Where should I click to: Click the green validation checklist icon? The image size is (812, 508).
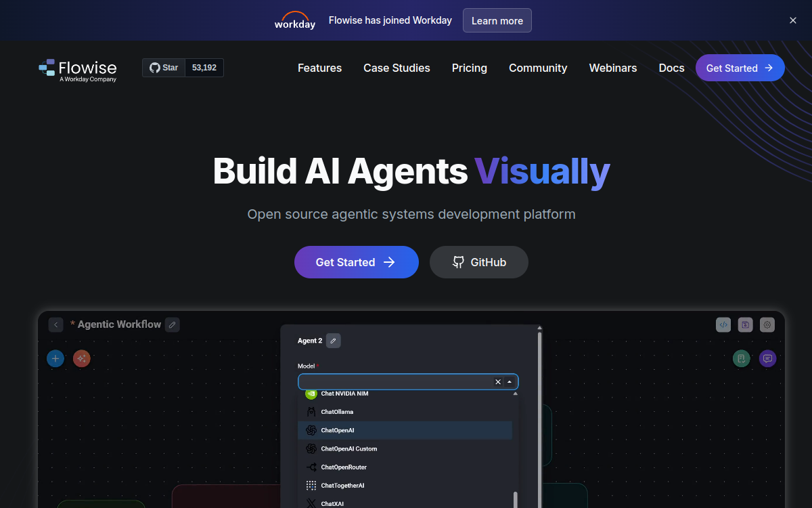742,358
